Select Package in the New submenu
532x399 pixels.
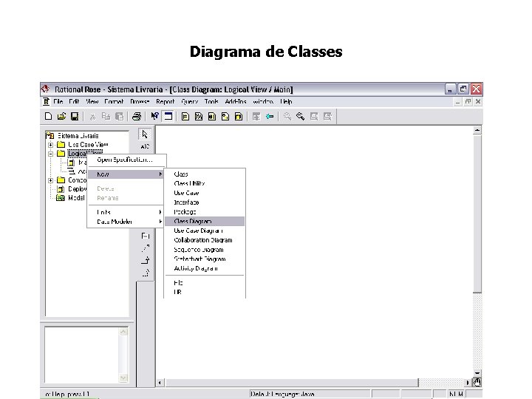(205, 212)
